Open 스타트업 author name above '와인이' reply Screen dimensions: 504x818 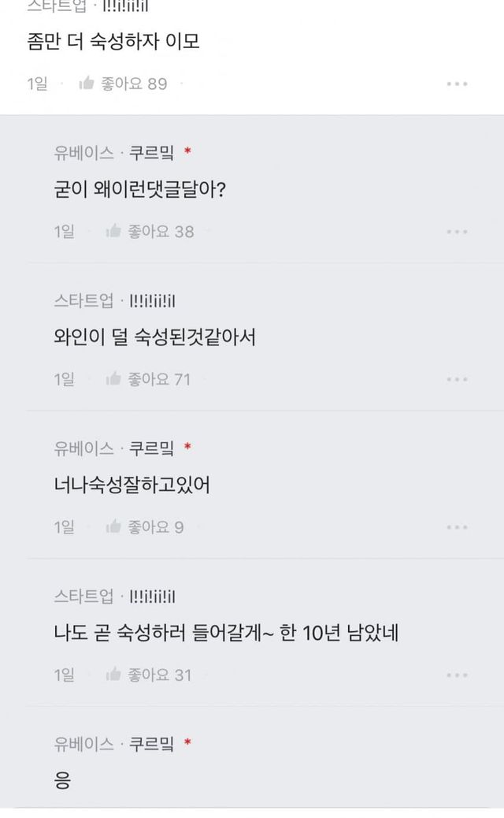[x=84, y=300]
